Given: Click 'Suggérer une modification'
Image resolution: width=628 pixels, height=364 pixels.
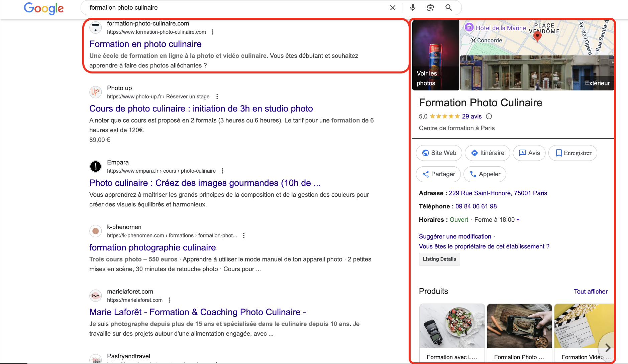Looking at the screenshot, I should click(x=455, y=236).
